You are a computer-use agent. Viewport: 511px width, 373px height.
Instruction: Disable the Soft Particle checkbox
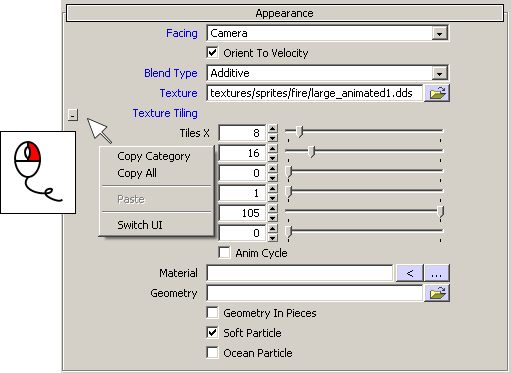(213, 333)
